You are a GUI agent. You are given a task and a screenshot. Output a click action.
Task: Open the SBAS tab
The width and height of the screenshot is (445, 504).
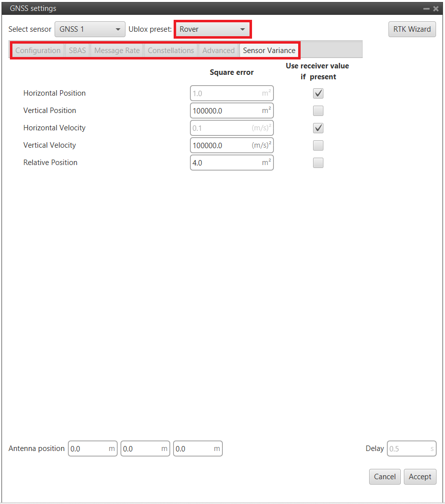(77, 51)
